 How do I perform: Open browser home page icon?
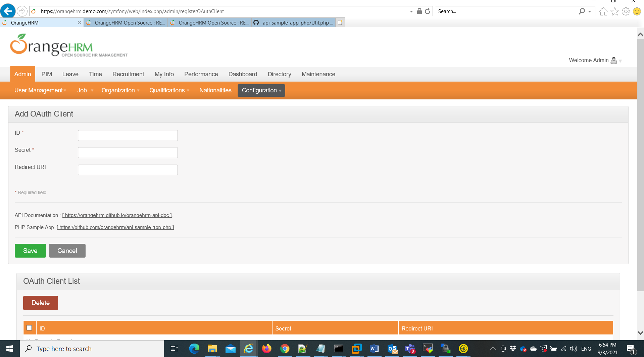point(603,11)
